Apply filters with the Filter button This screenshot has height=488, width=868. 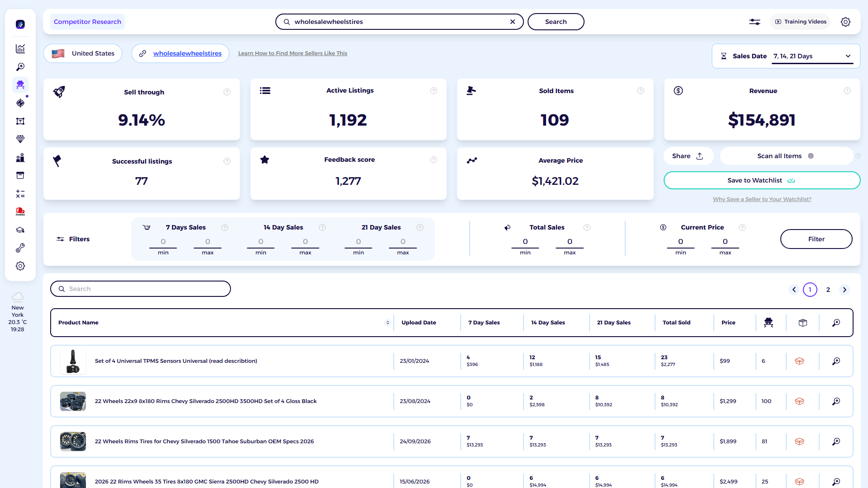816,239
